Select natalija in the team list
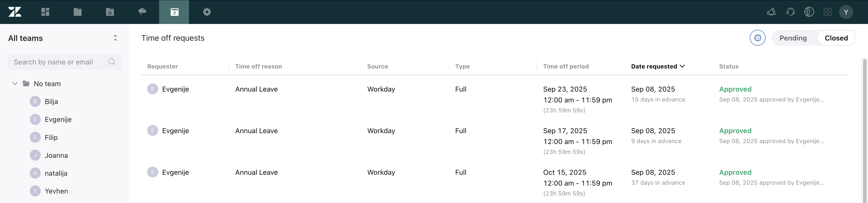Viewport: 868px width, 203px height. coord(56,173)
